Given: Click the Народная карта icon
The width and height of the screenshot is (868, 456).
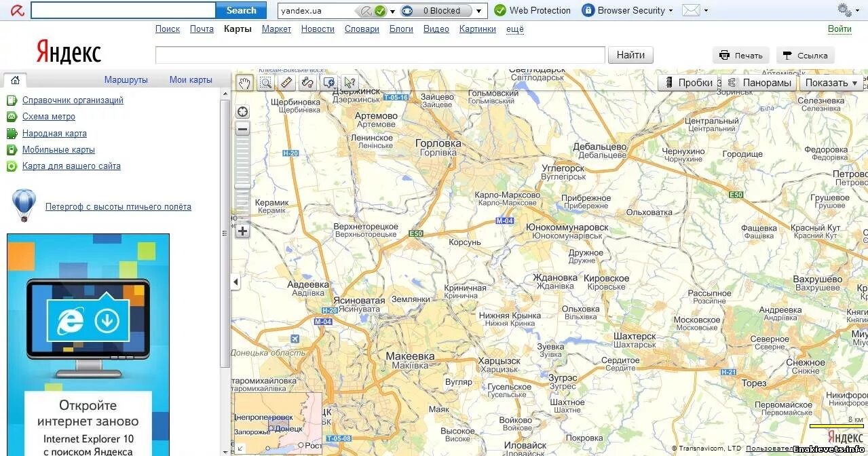Looking at the screenshot, I should [12, 134].
